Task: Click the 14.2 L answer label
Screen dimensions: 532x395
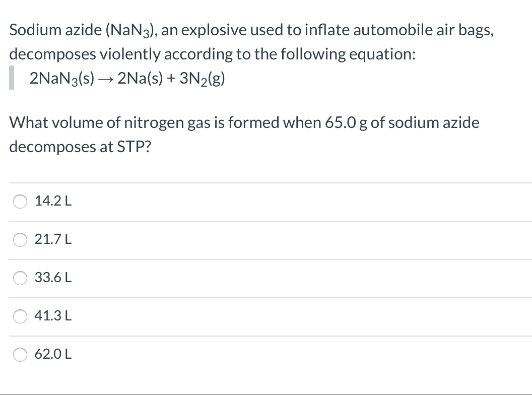Action: [52, 202]
